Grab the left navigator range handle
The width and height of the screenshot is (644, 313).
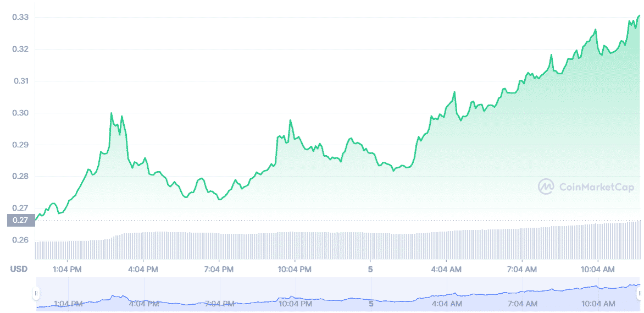37,294
